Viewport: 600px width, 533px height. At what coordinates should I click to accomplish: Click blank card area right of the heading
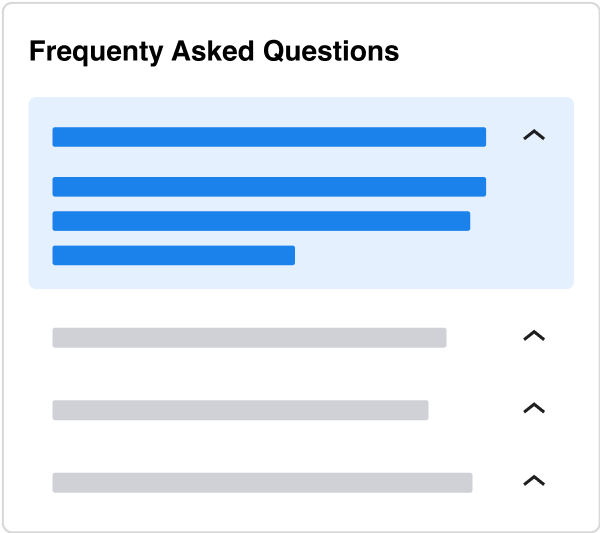click(490, 51)
